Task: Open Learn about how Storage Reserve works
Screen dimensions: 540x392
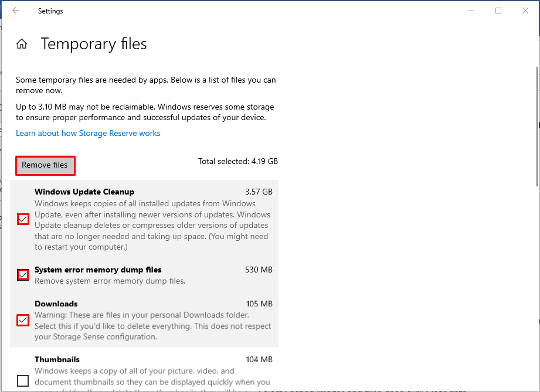Action: [x=88, y=133]
